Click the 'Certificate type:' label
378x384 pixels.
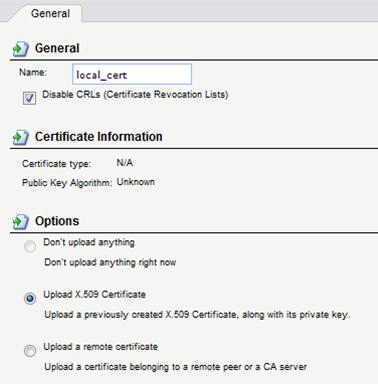click(57, 164)
